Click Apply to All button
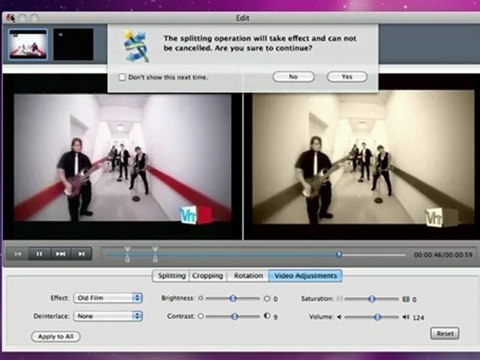 pos(56,337)
